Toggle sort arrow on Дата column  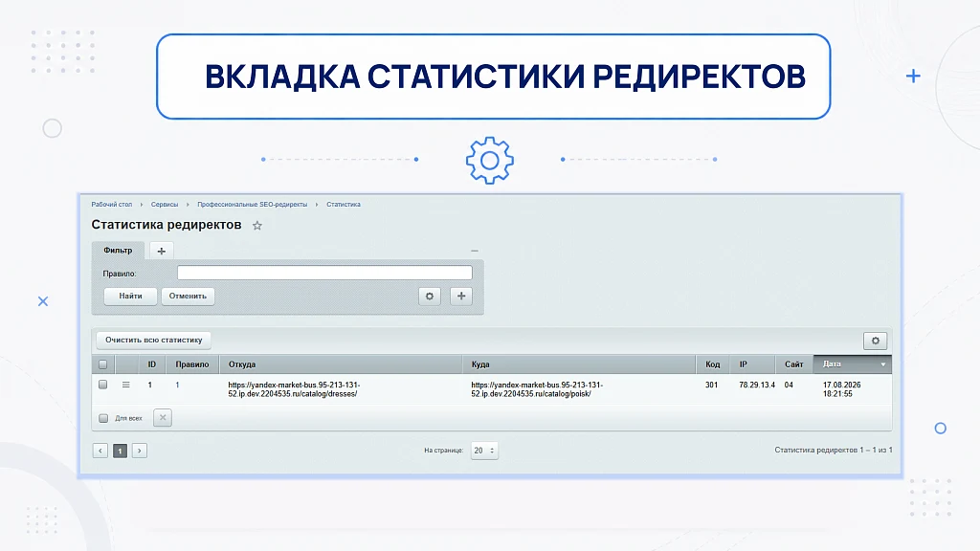pyautogui.click(x=883, y=364)
